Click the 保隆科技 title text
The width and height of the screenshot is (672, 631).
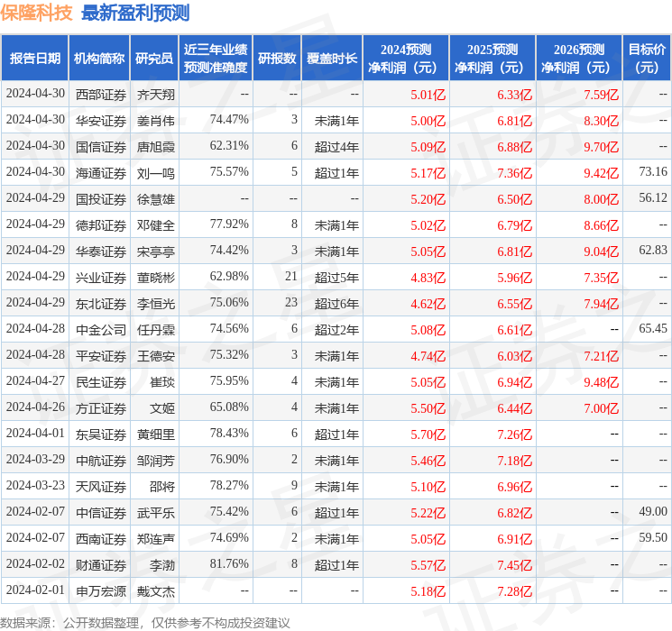36,13
